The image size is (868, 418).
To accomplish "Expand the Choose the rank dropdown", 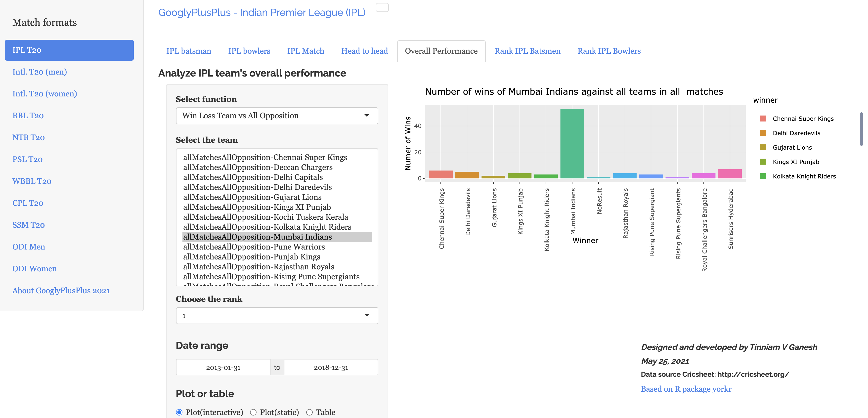I will coord(277,316).
